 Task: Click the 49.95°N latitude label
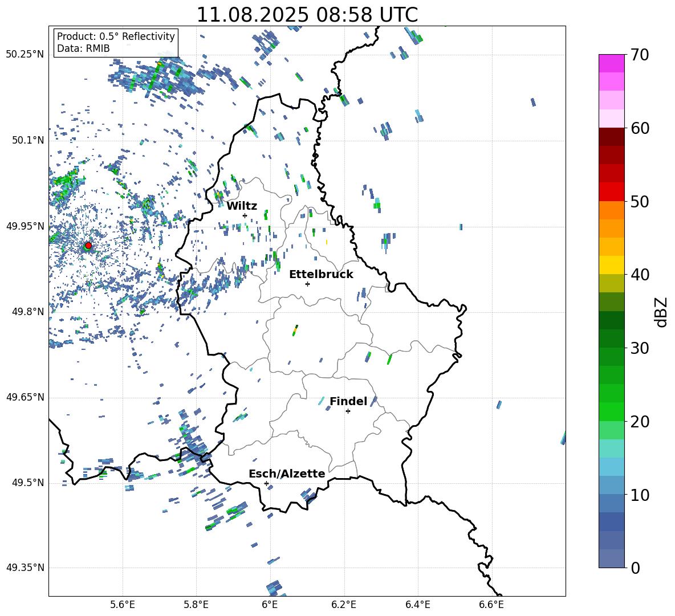25,226
